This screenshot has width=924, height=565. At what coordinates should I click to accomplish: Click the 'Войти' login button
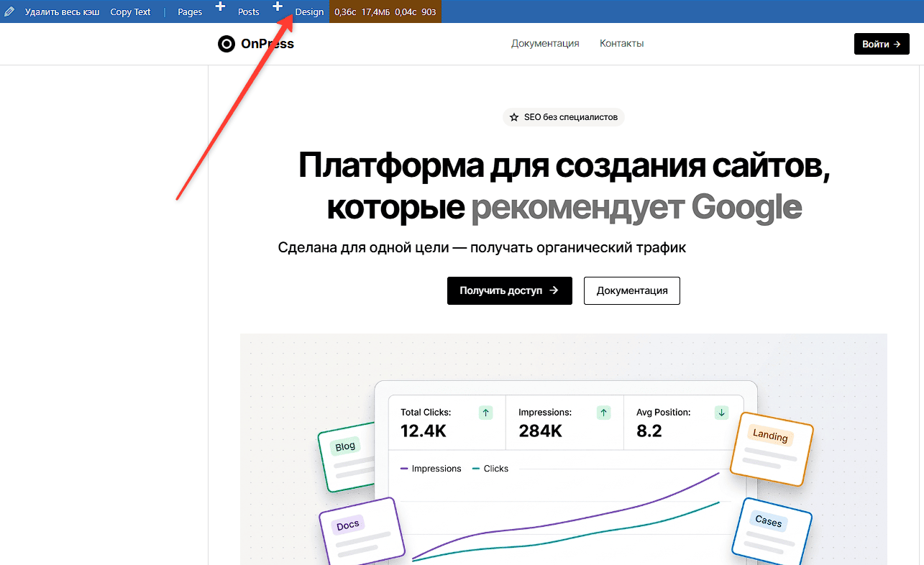[x=882, y=44]
